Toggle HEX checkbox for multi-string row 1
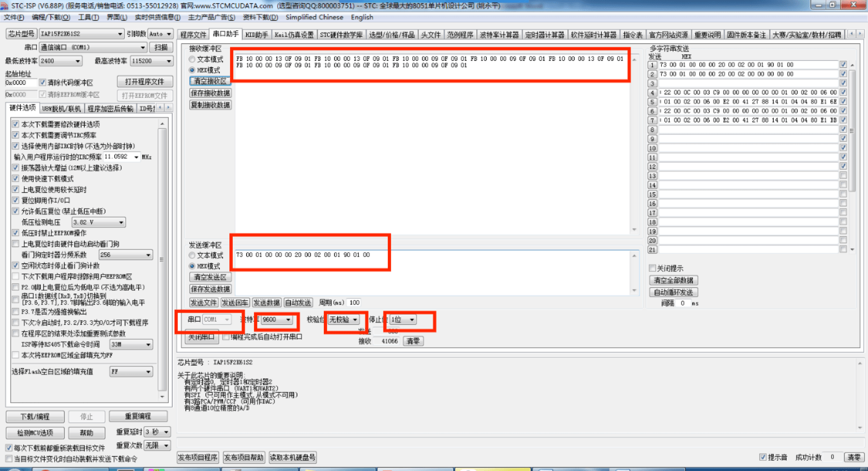This screenshot has height=471, width=868. coord(843,65)
